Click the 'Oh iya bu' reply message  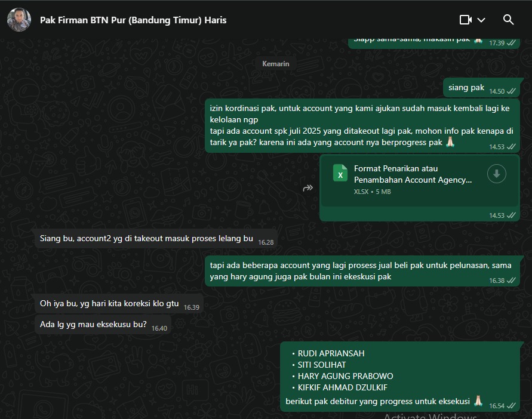click(x=109, y=304)
